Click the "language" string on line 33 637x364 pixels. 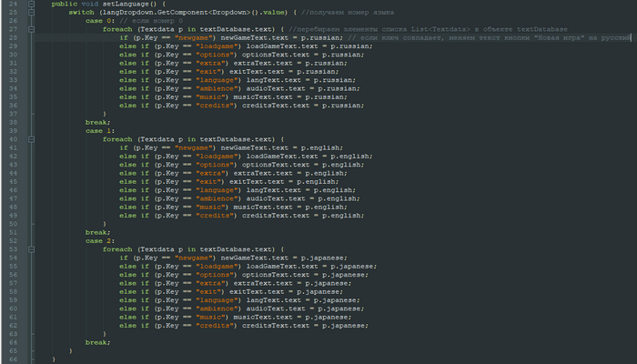pyautogui.click(x=217, y=80)
